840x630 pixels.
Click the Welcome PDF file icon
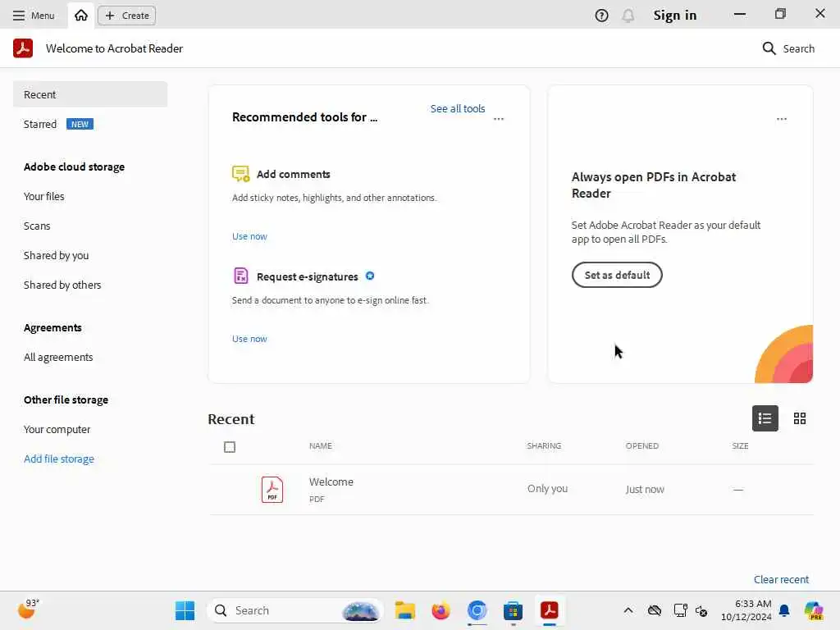(x=272, y=489)
